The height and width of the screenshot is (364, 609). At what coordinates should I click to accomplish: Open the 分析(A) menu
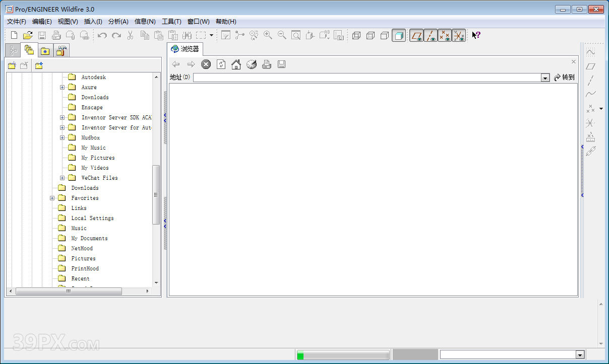(x=118, y=22)
